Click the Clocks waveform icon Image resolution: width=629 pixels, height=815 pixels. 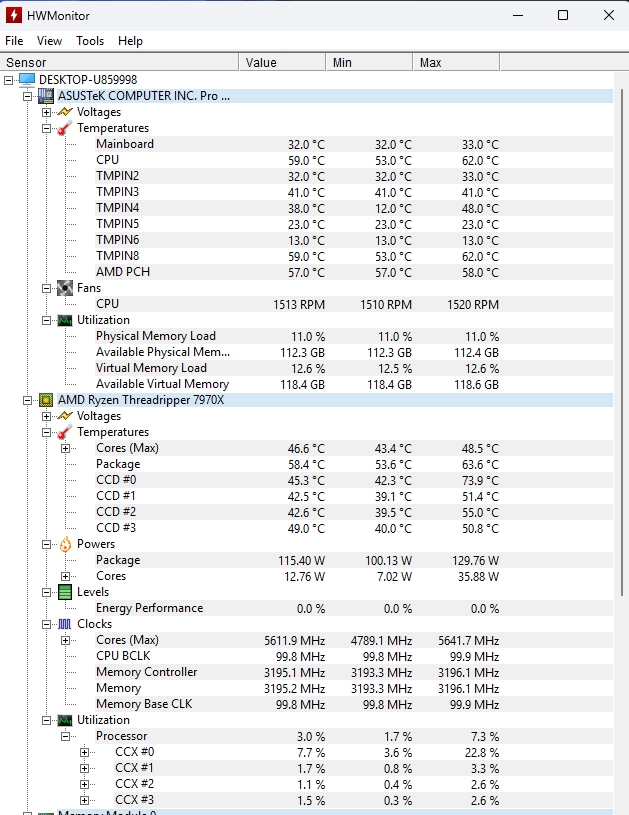(64, 624)
